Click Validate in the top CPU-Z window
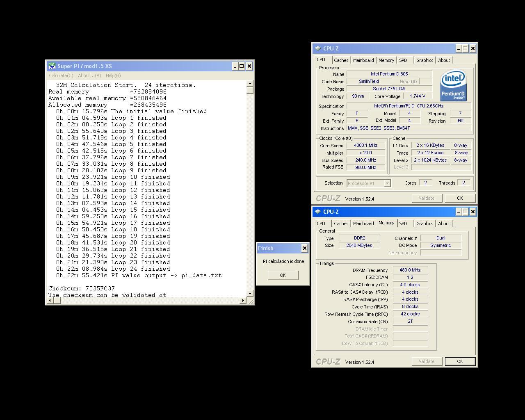The height and width of the screenshot is (420, 525). (427, 198)
